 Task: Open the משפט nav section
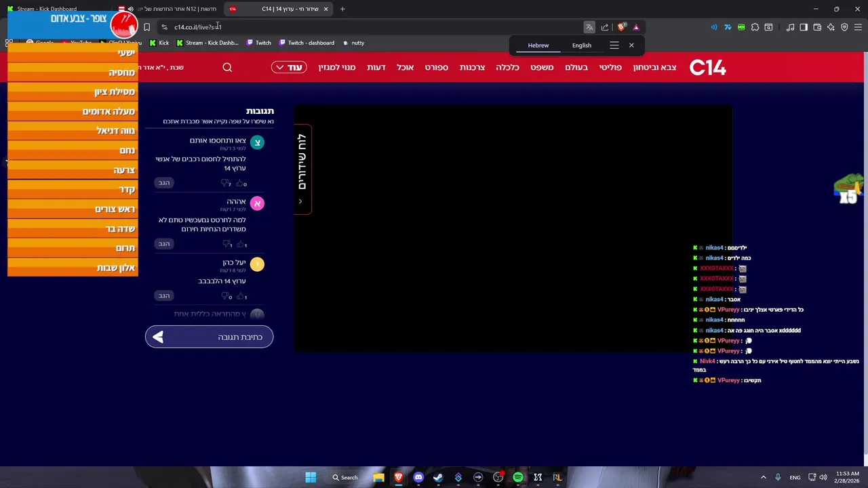pos(542,67)
